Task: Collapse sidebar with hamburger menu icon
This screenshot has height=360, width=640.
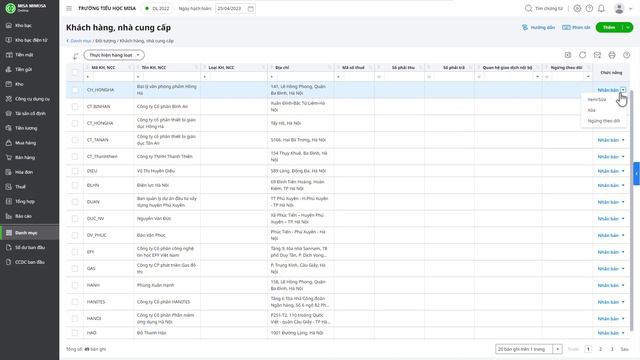Action: pyautogui.click(x=69, y=8)
